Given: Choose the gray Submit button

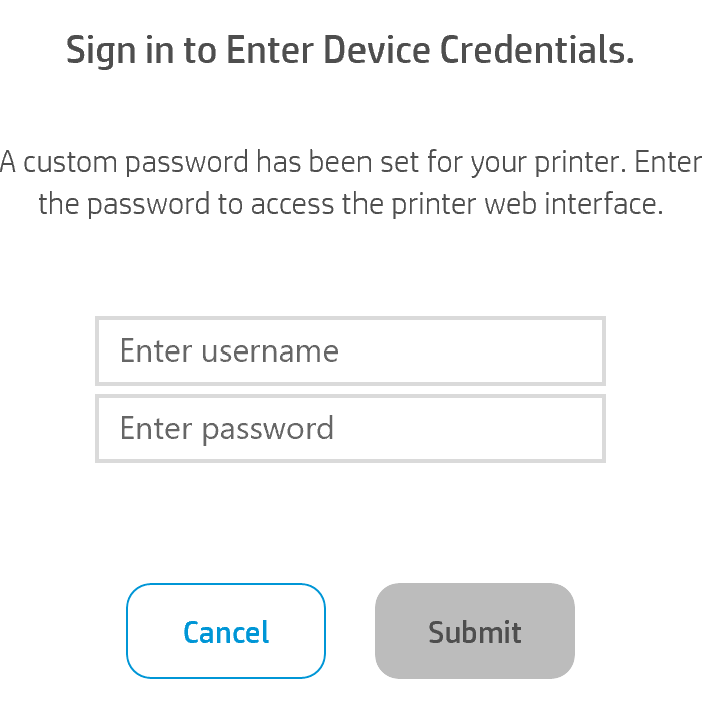Looking at the screenshot, I should [475, 631].
